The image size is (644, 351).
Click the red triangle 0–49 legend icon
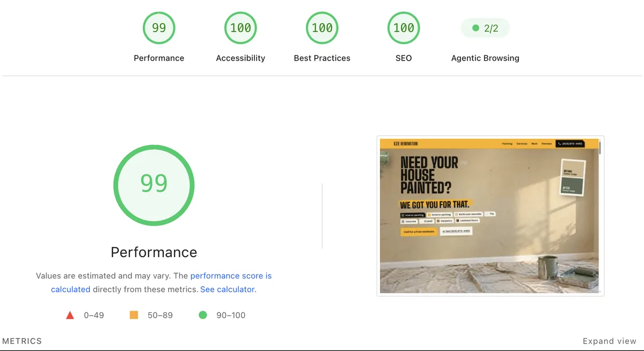pos(70,315)
